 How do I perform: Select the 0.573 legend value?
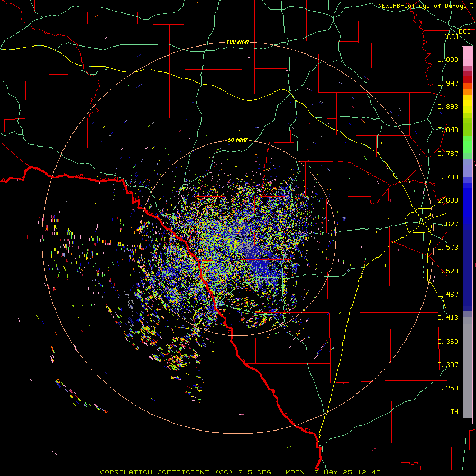(x=448, y=248)
